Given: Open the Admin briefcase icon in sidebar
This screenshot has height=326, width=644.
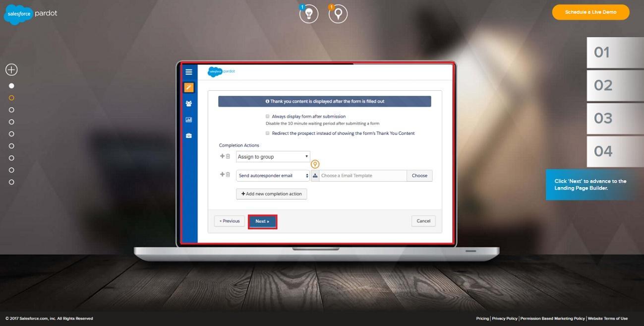Looking at the screenshot, I should [189, 135].
